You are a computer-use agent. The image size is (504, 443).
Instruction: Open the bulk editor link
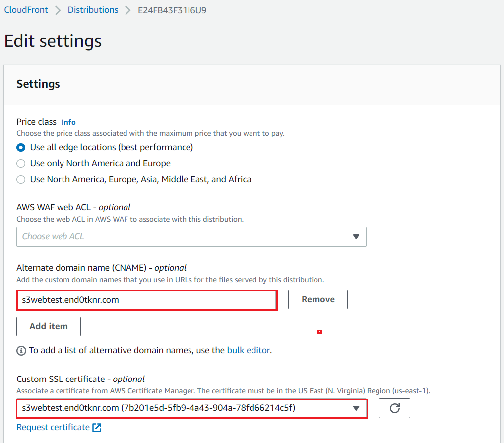(x=248, y=350)
